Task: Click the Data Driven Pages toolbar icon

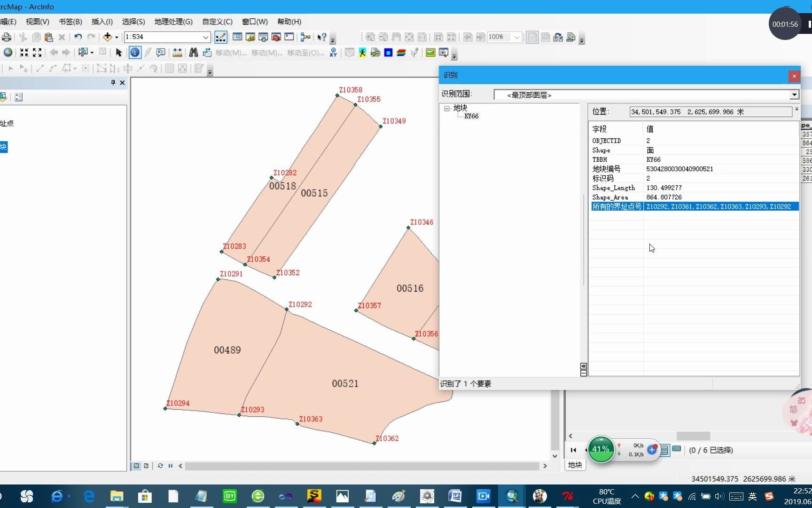Action: [x=571, y=37]
